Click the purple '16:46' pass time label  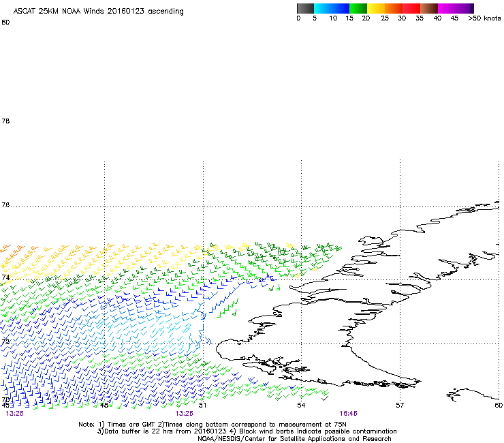click(349, 414)
